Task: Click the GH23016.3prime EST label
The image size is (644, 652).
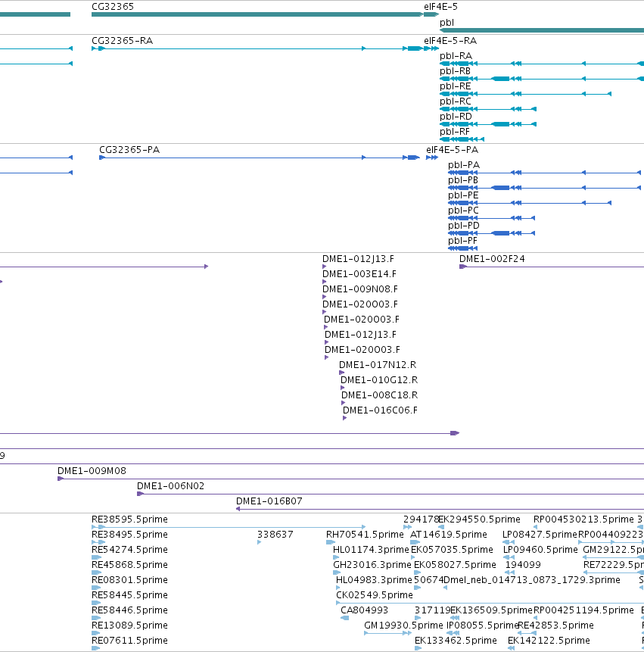Action: click(372, 565)
